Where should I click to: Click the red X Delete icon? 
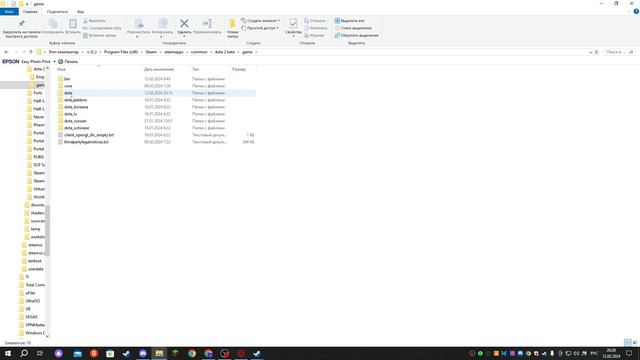[x=184, y=23]
